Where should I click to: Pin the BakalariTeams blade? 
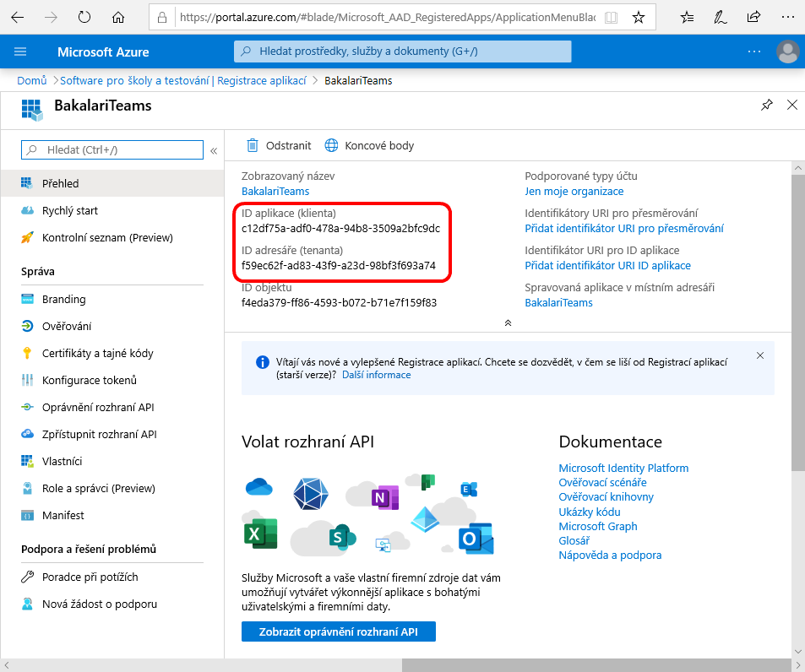pos(766,106)
